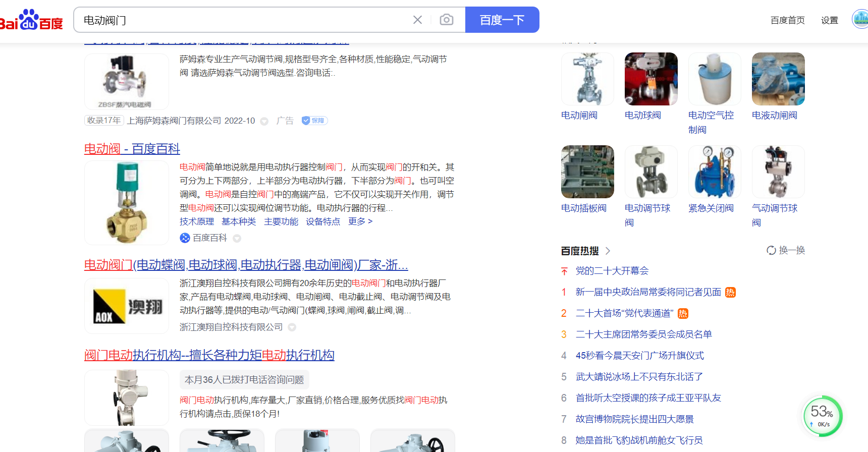Click the 百度百科 source icon
868x452 pixels.
(185, 238)
